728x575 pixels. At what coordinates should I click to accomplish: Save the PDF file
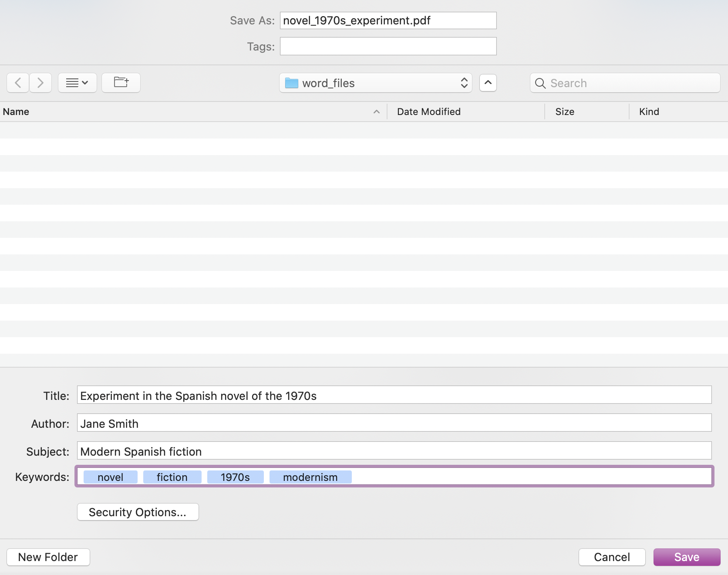tap(687, 557)
